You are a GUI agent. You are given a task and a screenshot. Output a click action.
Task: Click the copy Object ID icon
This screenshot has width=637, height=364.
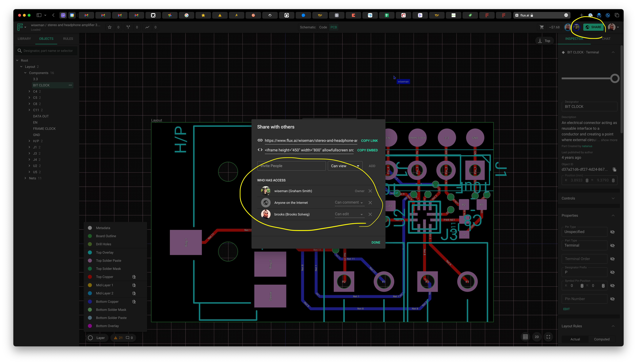(x=614, y=169)
